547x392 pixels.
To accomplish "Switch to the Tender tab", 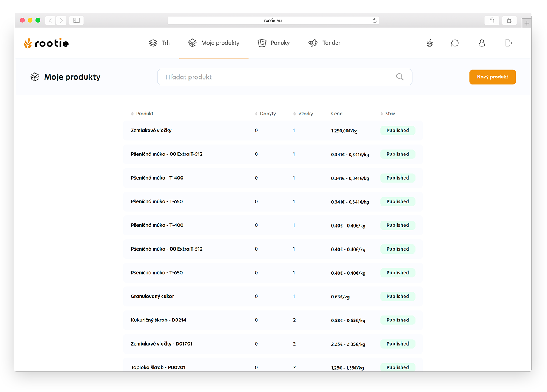I will click(325, 43).
